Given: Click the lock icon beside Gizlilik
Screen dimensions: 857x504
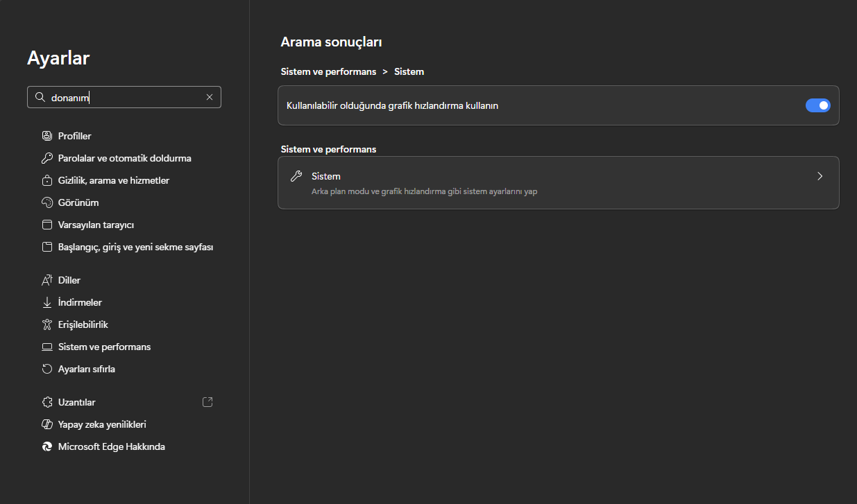Looking at the screenshot, I should tap(47, 180).
